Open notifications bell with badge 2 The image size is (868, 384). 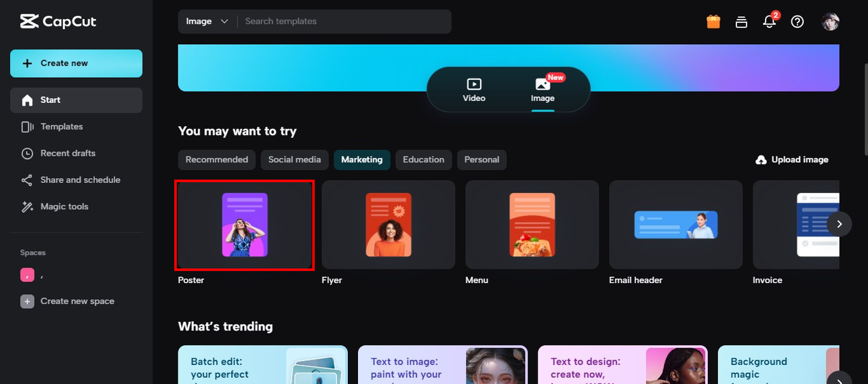770,21
